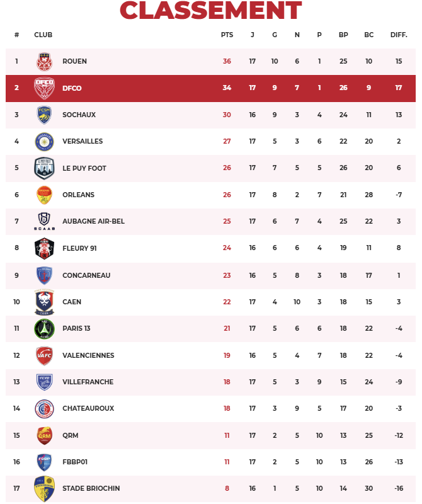Select the Sochaux team crest

(x=45, y=115)
